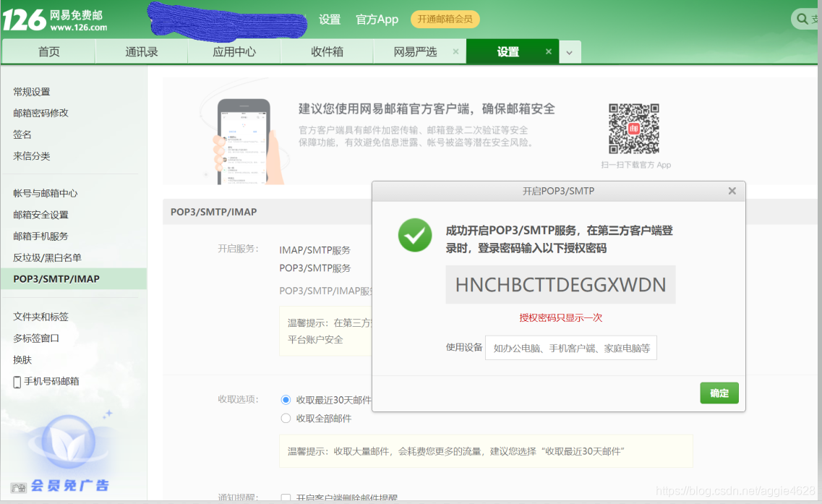Open 帐号与邮箱中心 in the sidebar

coord(46,193)
